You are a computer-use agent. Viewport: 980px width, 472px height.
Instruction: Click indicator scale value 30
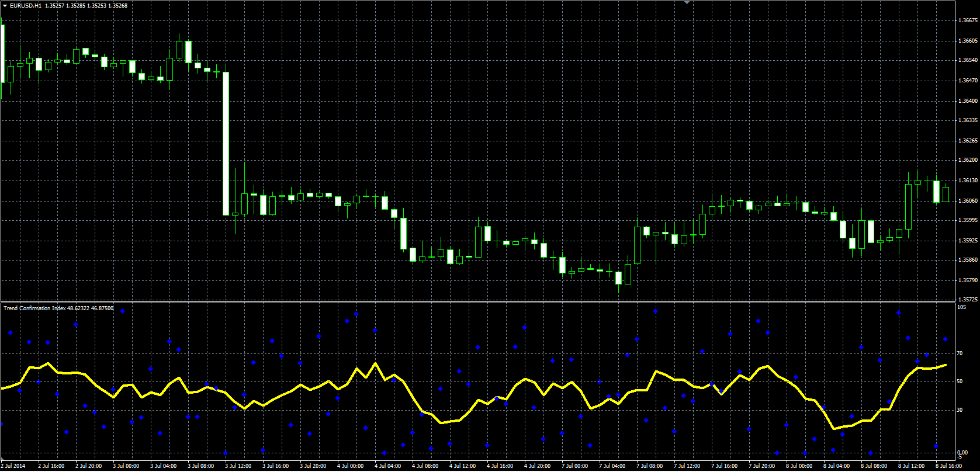[x=960, y=410]
